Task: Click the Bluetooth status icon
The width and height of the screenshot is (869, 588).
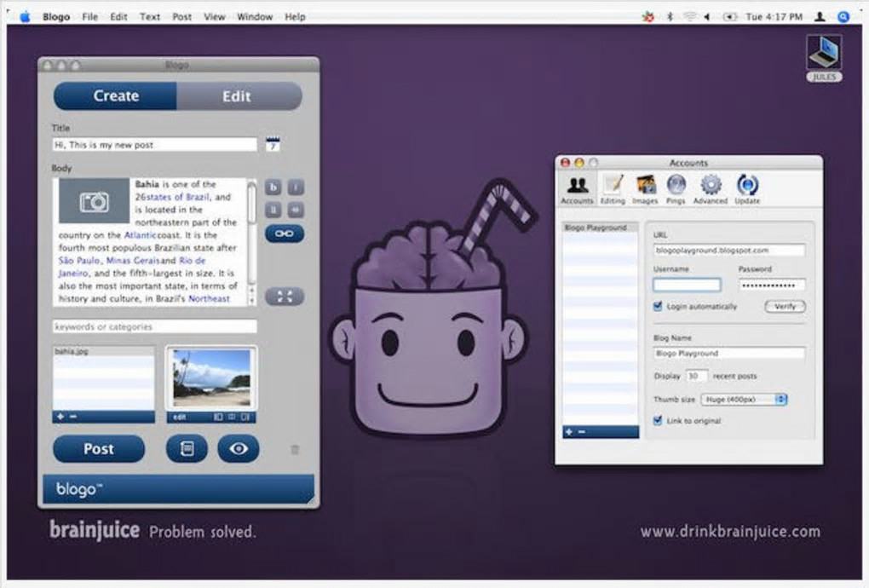Action: click(670, 17)
